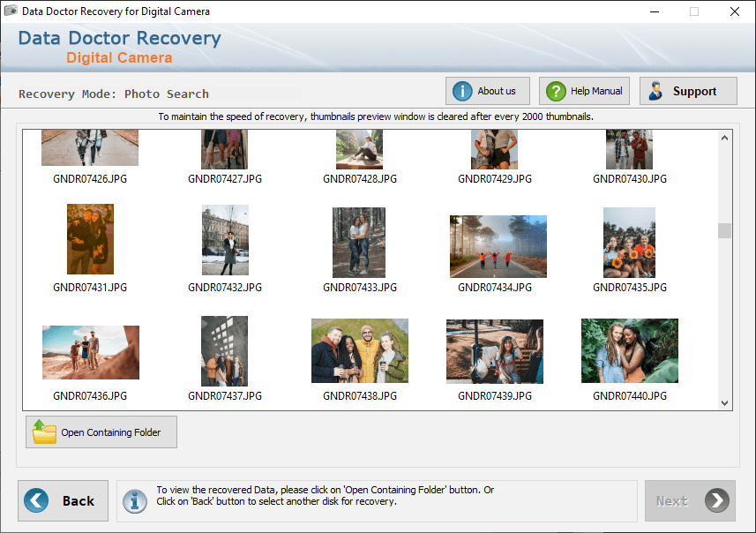Go Back to disk selection
Screen dimensions: 756x533
[64, 500]
